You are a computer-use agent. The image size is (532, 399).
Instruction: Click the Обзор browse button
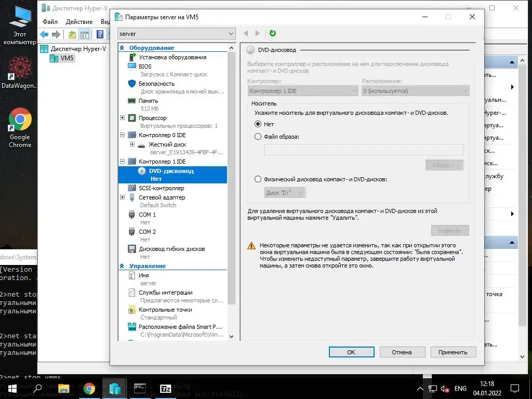tap(445, 165)
